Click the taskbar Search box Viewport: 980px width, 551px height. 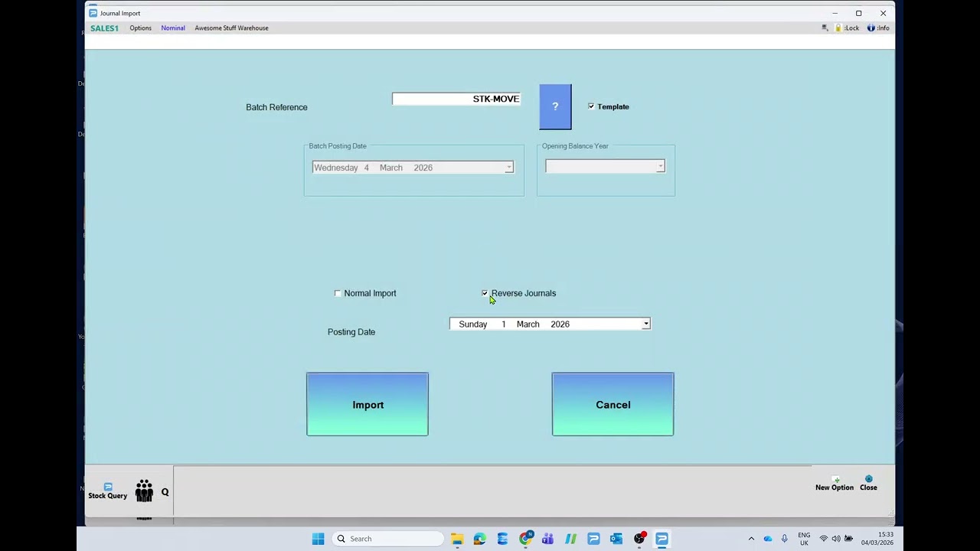click(x=389, y=539)
